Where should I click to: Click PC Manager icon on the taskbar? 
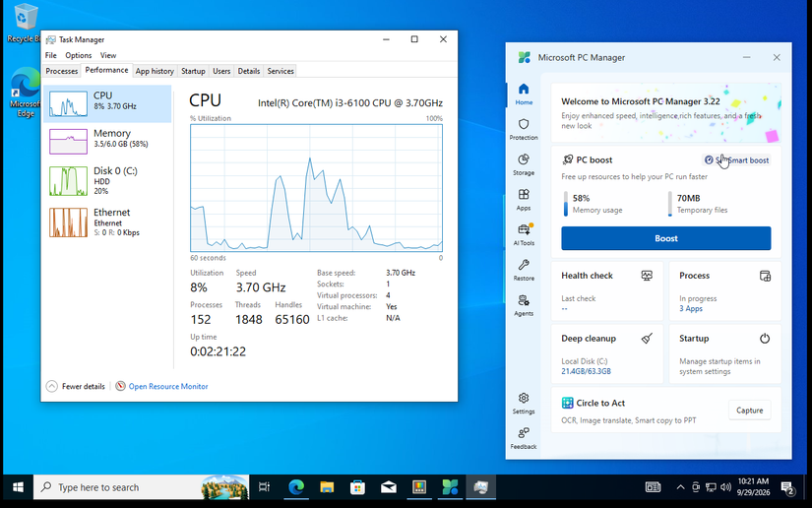[x=450, y=487]
